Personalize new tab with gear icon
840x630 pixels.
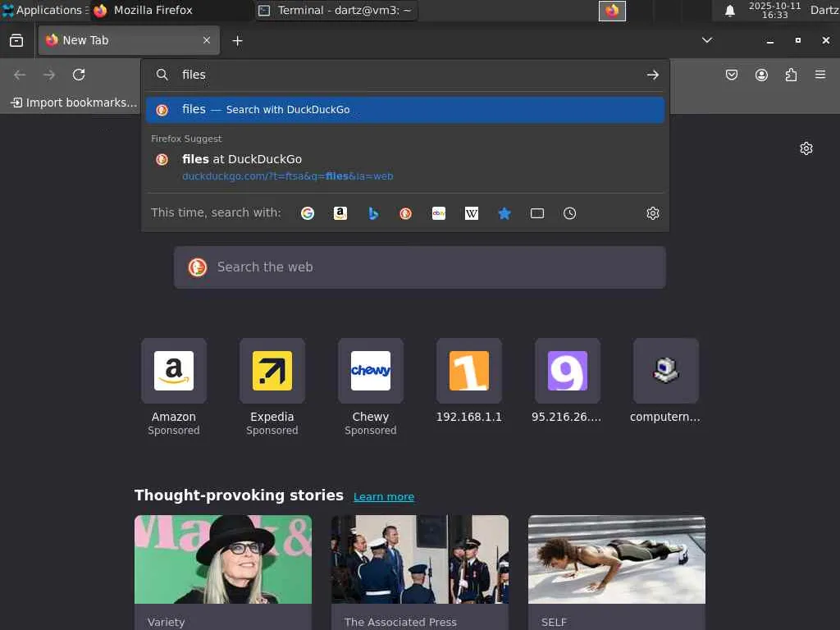pyautogui.click(x=806, y=148)
